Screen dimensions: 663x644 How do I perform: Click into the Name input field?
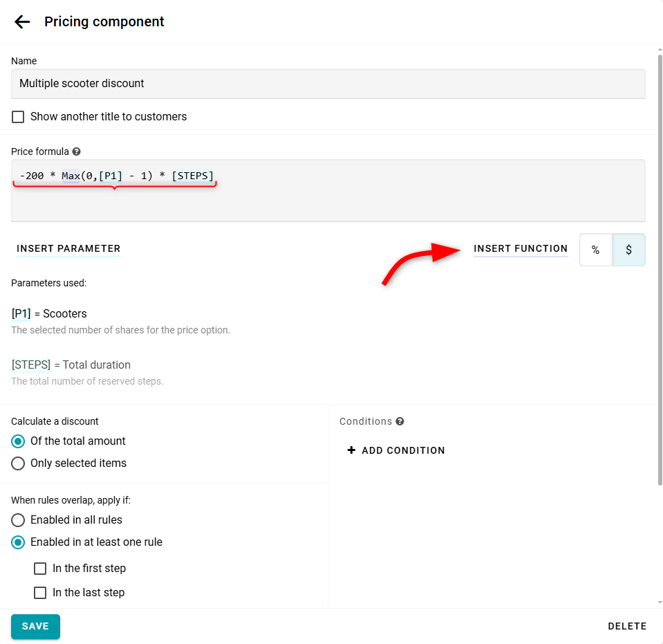coord(328,84)
